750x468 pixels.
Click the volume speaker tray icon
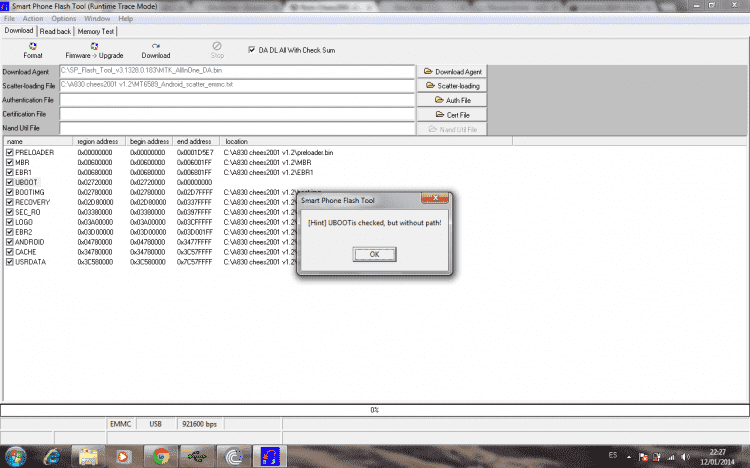click(685, 457)
